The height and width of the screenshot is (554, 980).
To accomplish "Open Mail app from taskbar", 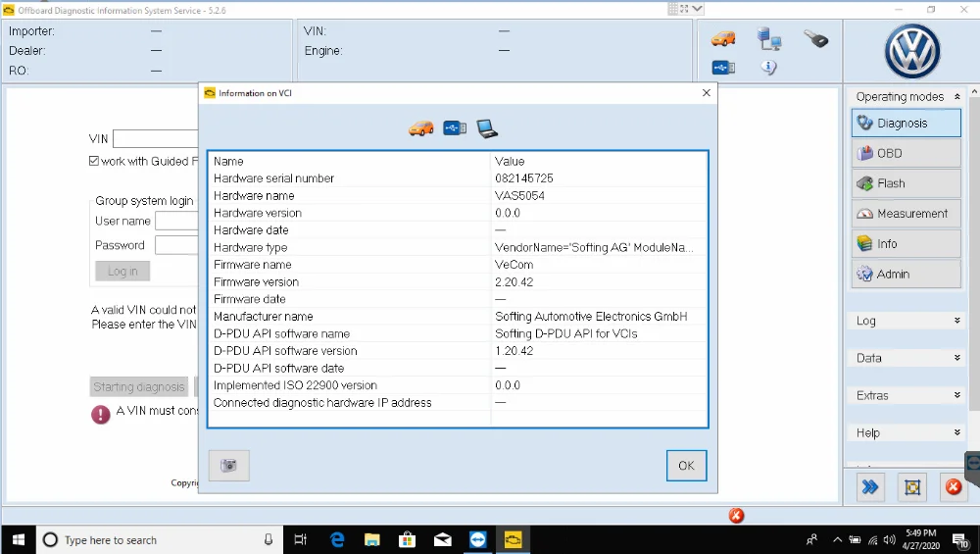I will tap(443, 539).
